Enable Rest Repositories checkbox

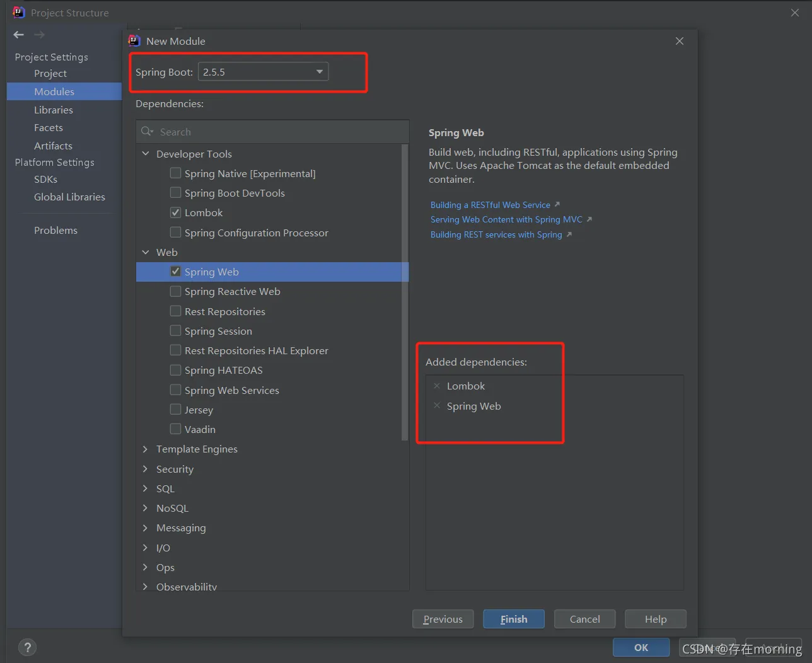[176, 311]
